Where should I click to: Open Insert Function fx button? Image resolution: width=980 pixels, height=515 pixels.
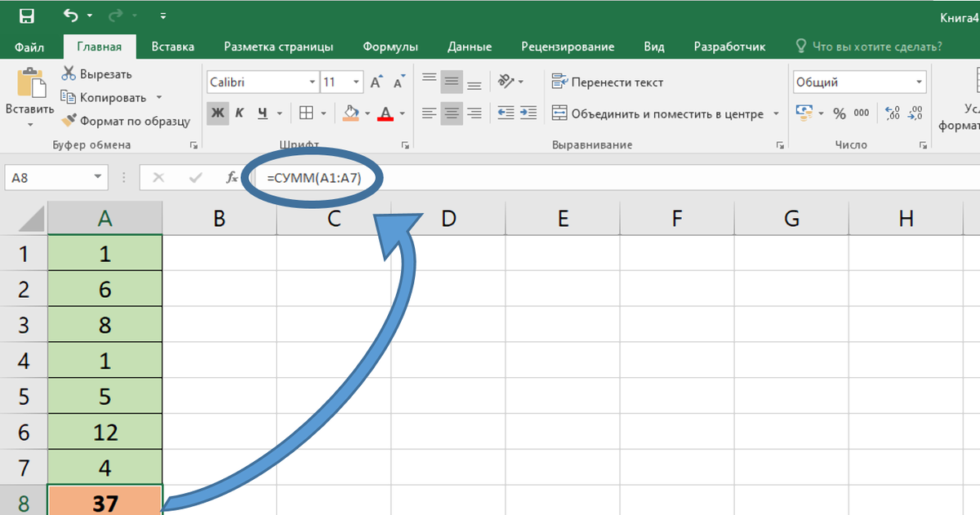231,177
